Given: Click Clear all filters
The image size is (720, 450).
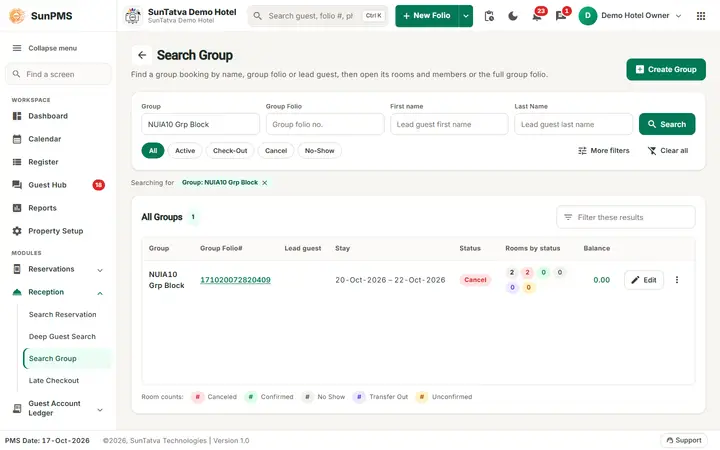Looking at the screenshot, I should (x=668, y=151).
